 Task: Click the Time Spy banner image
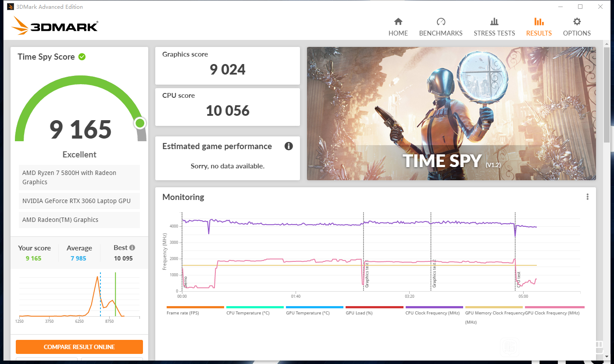451,114
